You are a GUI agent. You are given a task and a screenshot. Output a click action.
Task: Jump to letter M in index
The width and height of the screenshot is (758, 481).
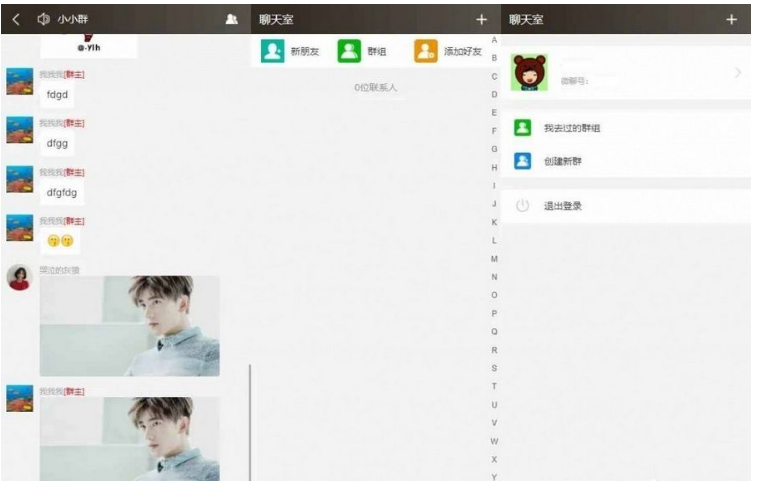pyautogui.click(x=494, y=259)
